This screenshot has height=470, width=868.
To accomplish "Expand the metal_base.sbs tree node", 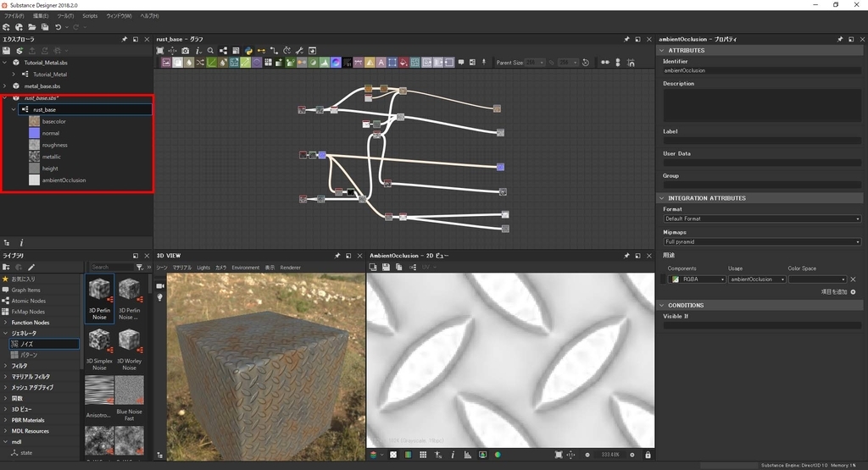I will (5, 86).
